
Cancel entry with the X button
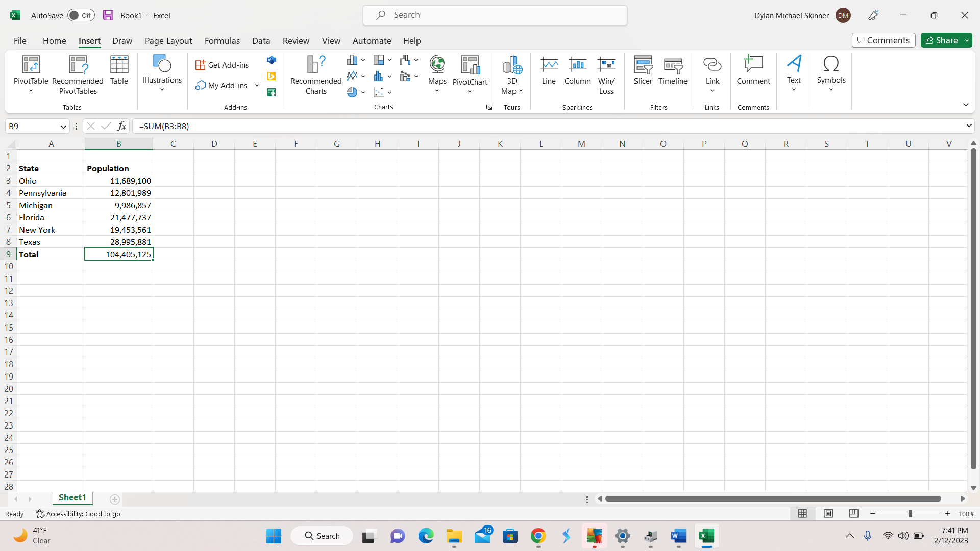[x=90, y=126]
